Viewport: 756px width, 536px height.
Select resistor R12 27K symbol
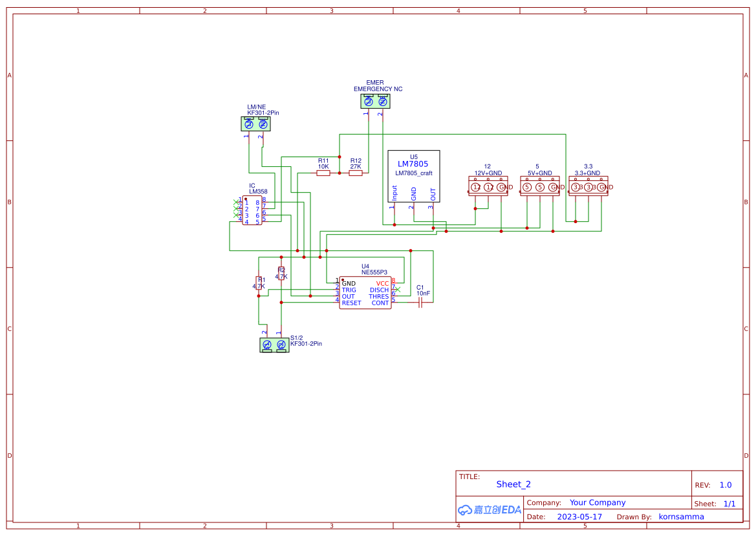[356, 173]
